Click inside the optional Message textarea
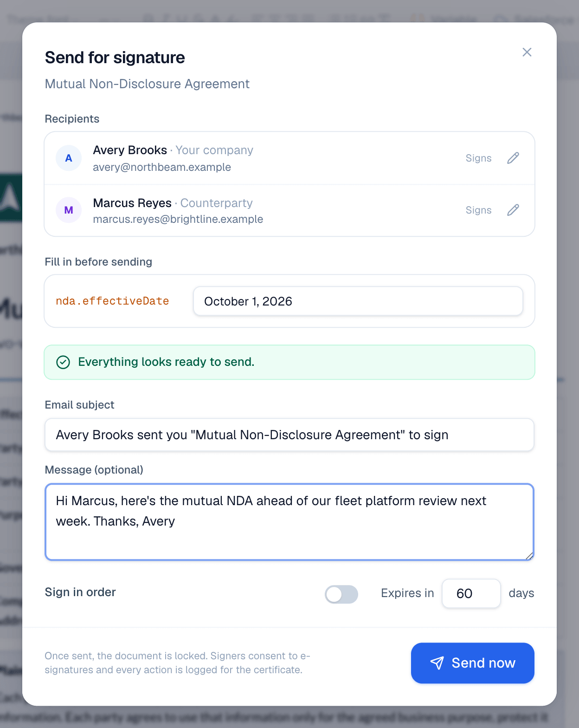 click(289, 522)
